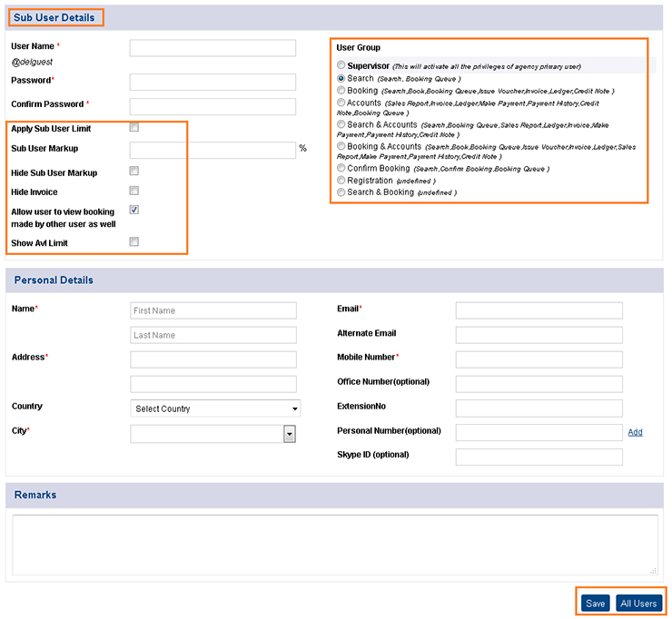672x619 pixels.
Task: Click the First Name text box
Action: pyautogui.click(x=213, y=310)
